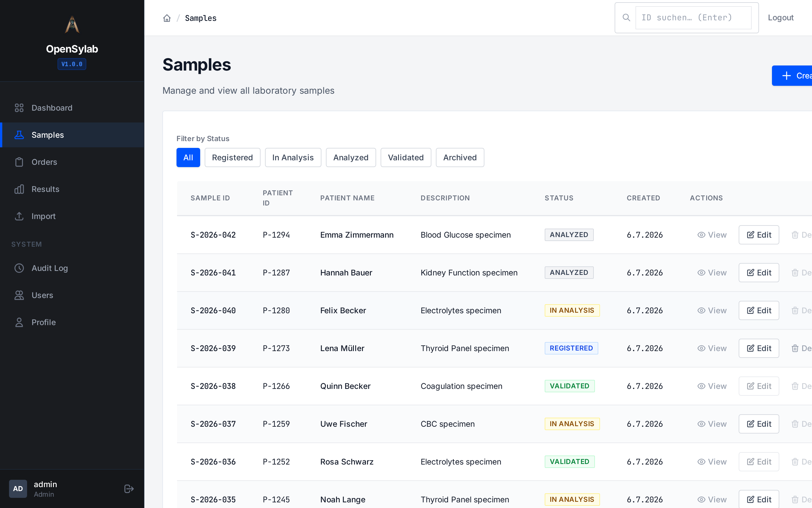Viewport: 812px width, 508px height.
Task: Open Users in sidebar
Action: click(72, 295)
